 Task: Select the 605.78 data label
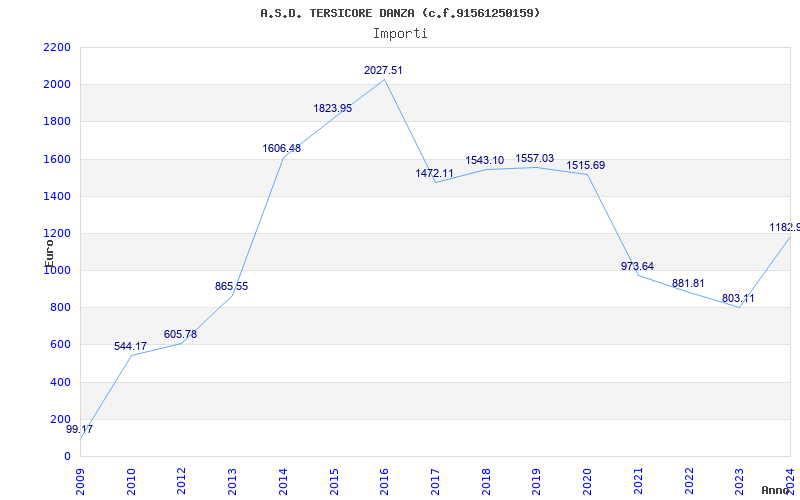click(180, 335)
